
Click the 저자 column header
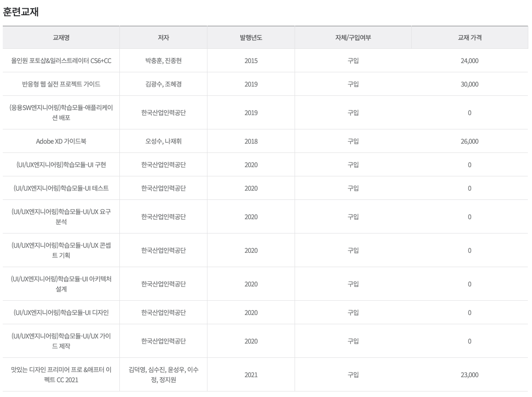click(163, 38)
